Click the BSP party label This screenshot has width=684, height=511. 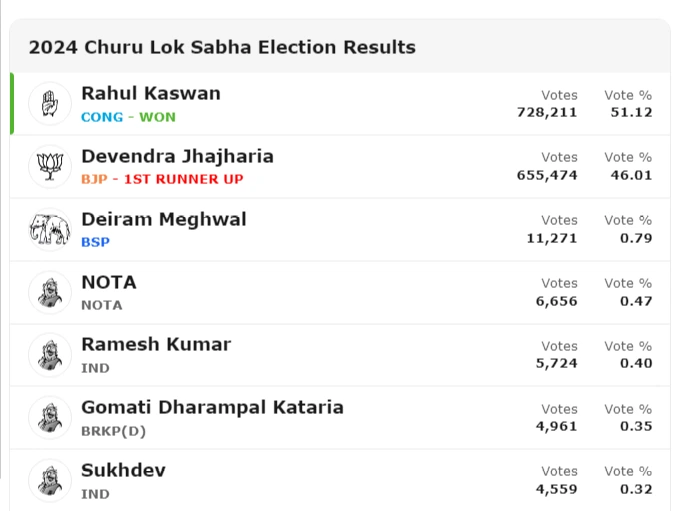[95, 242]
